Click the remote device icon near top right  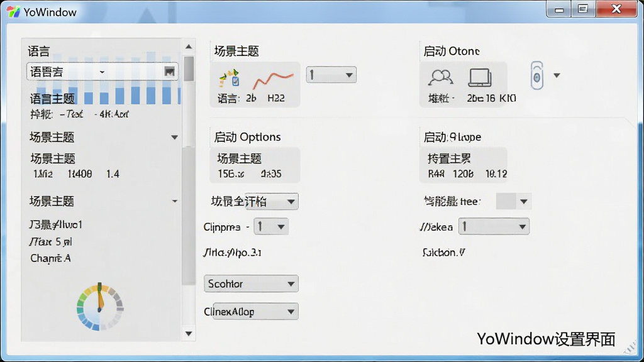coord(537,75)
